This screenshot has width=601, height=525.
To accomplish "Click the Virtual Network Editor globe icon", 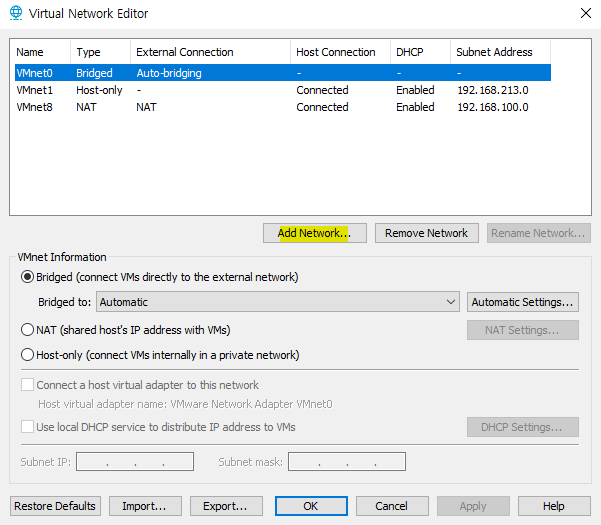I will click(16, 13).
